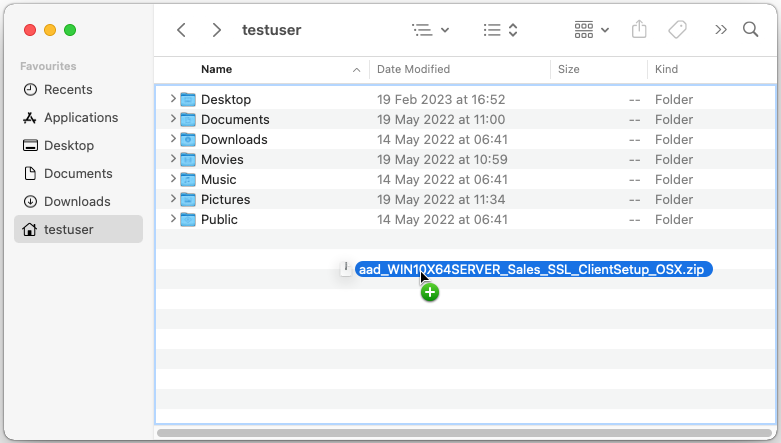
Task: Expand the Documents folder disclosure triangle
Action: [x=173, y=119]
